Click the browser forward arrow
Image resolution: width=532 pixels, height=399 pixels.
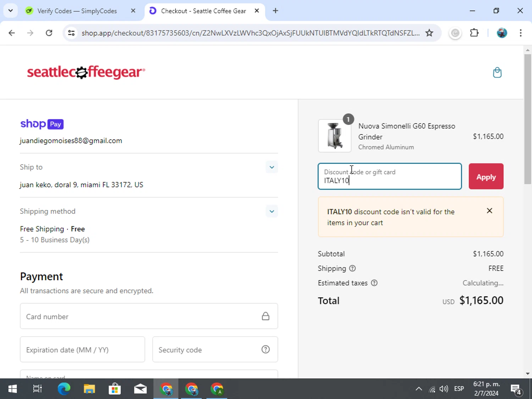(x=30, y=33)
